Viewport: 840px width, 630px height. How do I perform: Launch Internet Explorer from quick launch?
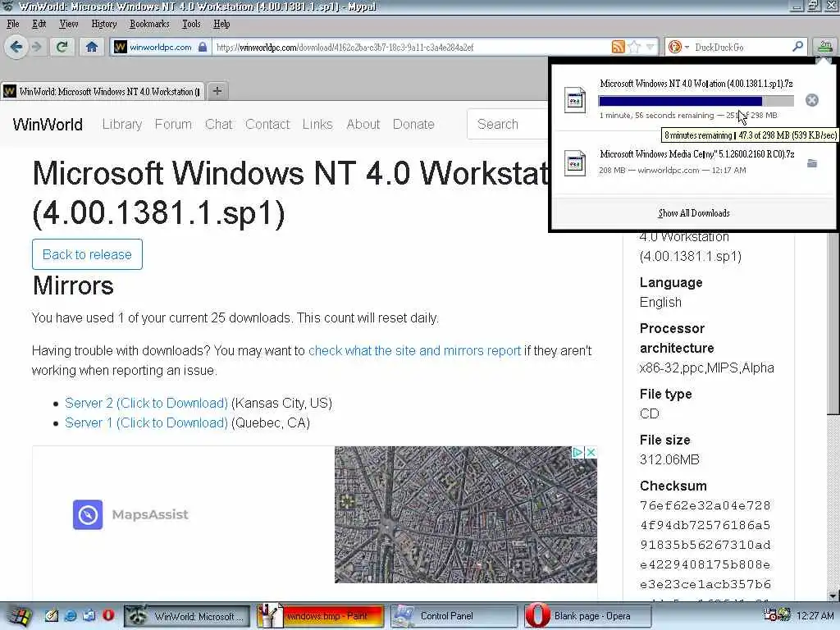click(x=71, y=615)
